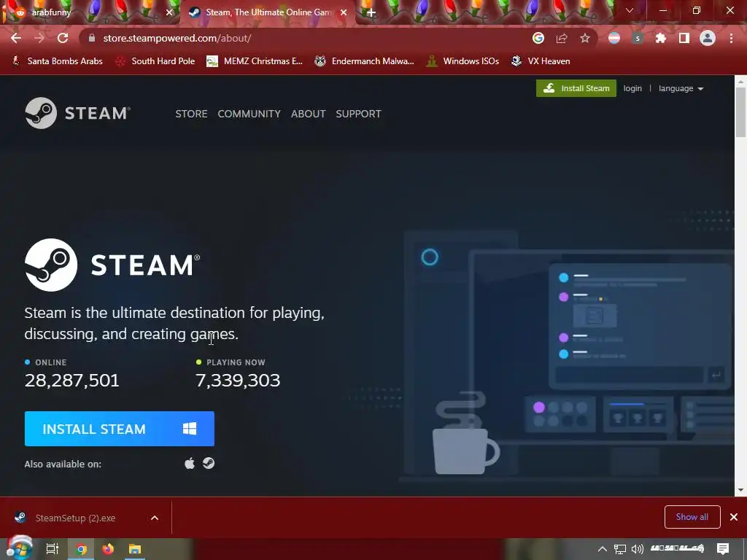This screenshot has width=747, height=560.
Task: Click Show all downloads button
Action: click(x=692, y=517)
